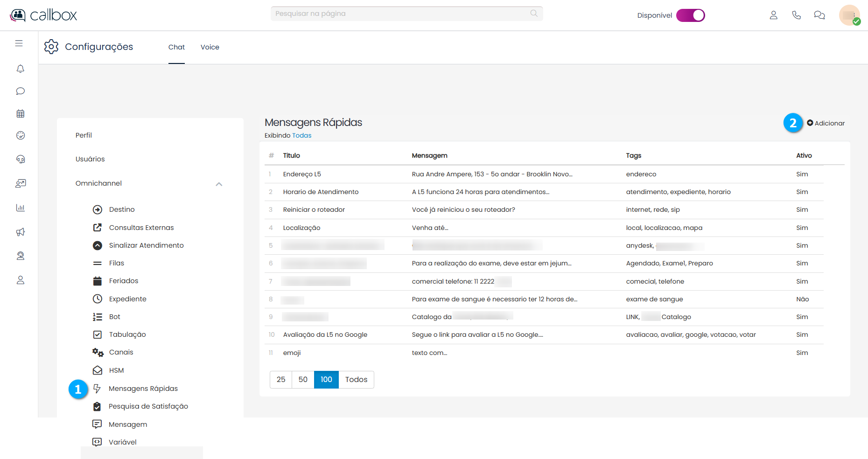Click the Todas filter link
The width and height of the screenshot is (868, 459).
coord(301,135)
